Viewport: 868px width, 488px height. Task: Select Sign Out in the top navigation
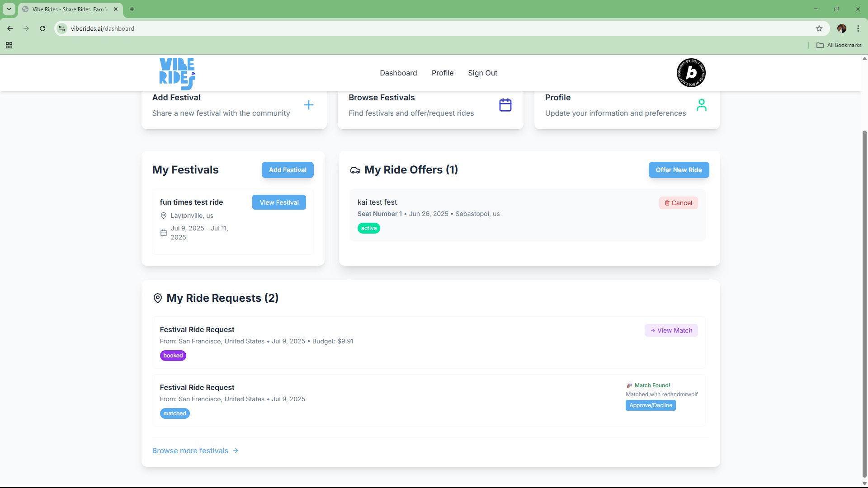pyautogui.click(x=482, y=73)
